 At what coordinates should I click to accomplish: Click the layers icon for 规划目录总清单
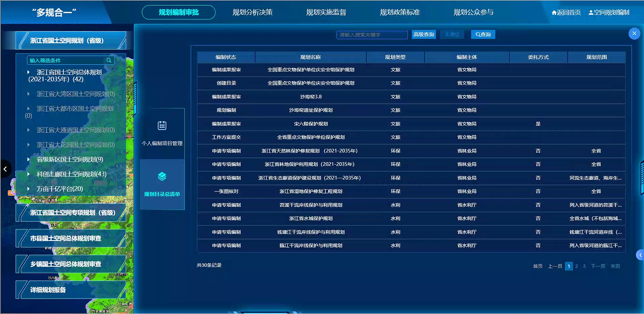pos(162,176)
